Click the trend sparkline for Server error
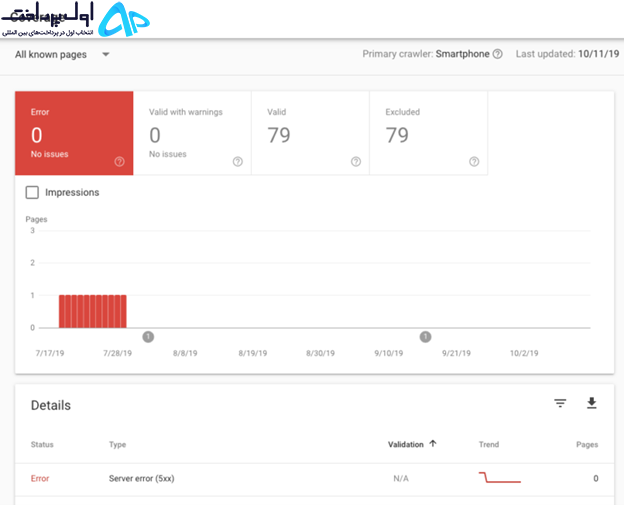The height and width of the screenshot is (505, 624). click(500, 477)
